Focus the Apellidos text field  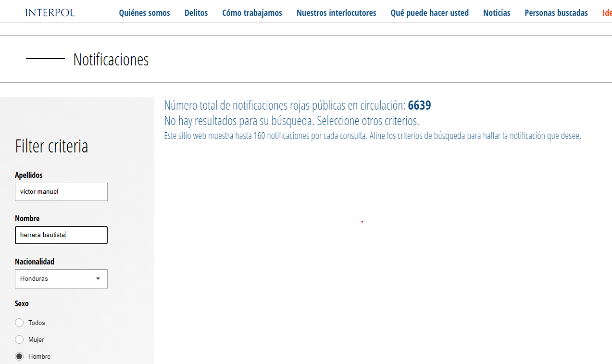61,191
